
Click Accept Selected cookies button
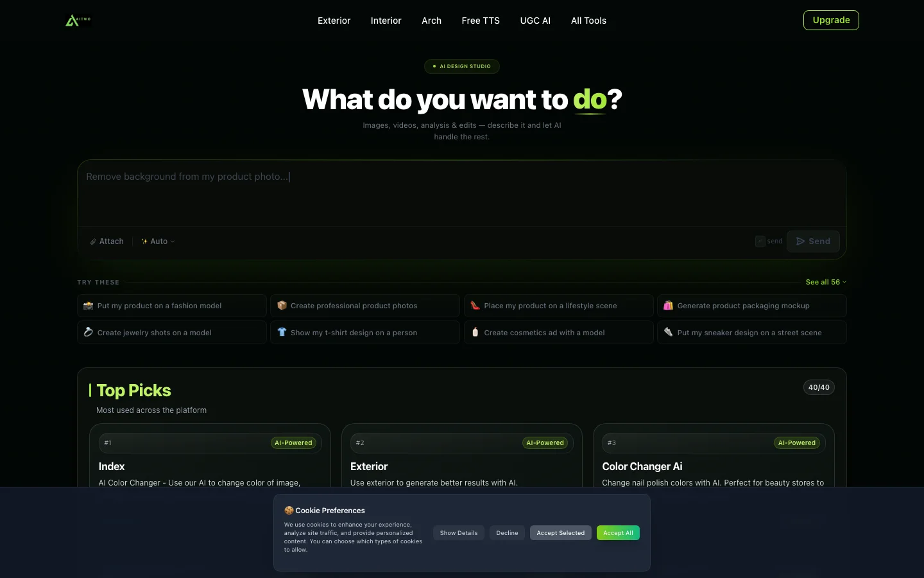pos(561,533)
